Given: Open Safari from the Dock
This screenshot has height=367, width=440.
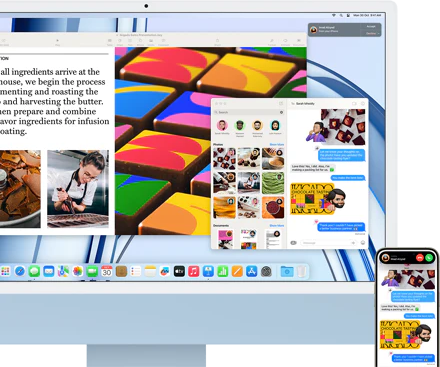Looking at the screenshot, I should pos(20,271).
